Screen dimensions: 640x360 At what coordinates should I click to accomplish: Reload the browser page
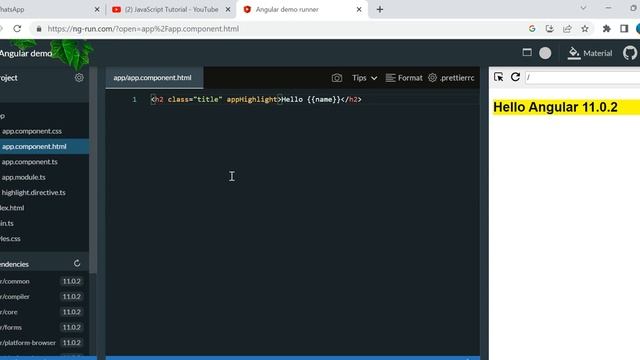click(x=17, y=29)
